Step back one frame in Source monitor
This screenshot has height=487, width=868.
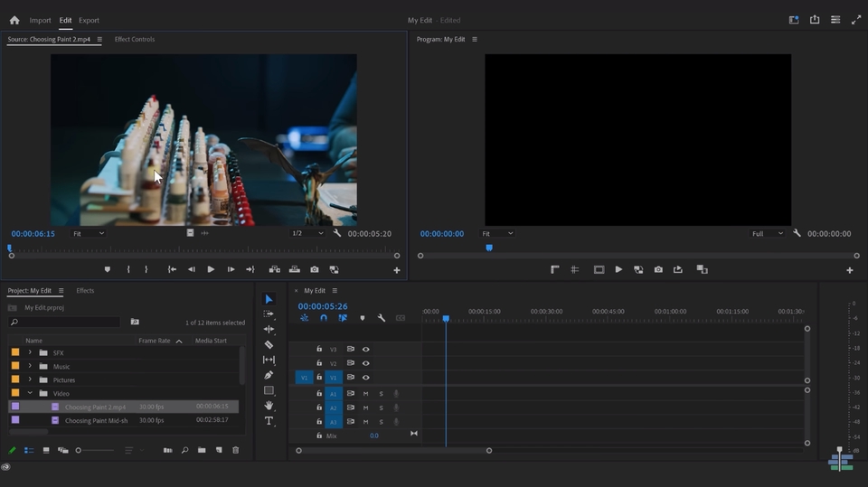point(192,269)
